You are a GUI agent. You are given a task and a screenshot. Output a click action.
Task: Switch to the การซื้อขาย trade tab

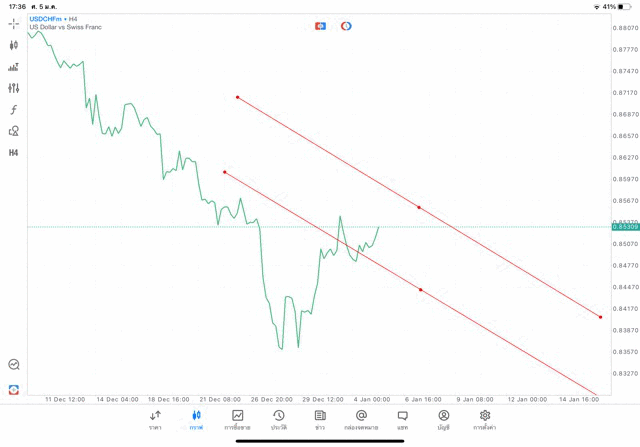[x=237, y=419]
